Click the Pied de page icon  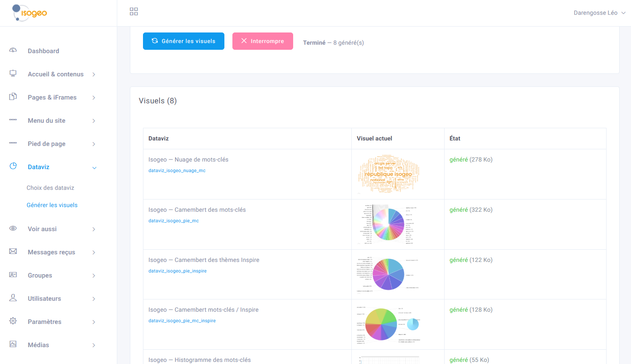[13, 143]
